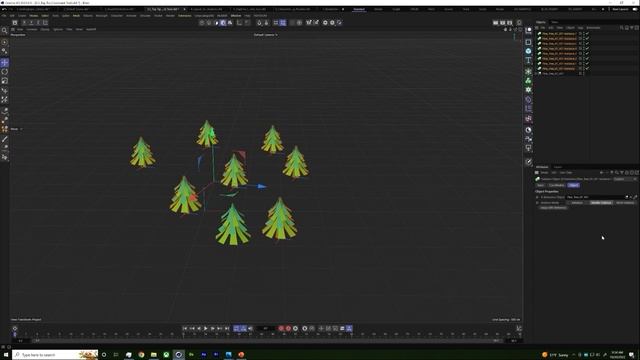The height and width of the screenshot is (360, 640).
Task: Click the back arrow in Attributes manager
Action: point(602,173)
